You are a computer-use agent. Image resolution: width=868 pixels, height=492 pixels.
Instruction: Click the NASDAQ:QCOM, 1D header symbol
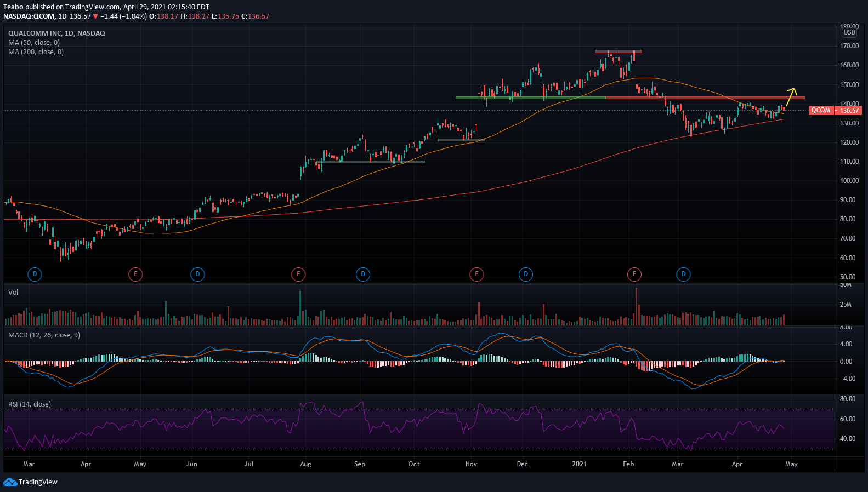point(35,16)
